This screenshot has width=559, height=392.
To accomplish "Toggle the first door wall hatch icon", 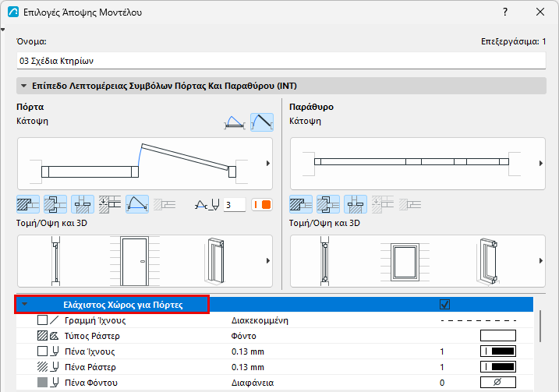I will coord(28,204).
